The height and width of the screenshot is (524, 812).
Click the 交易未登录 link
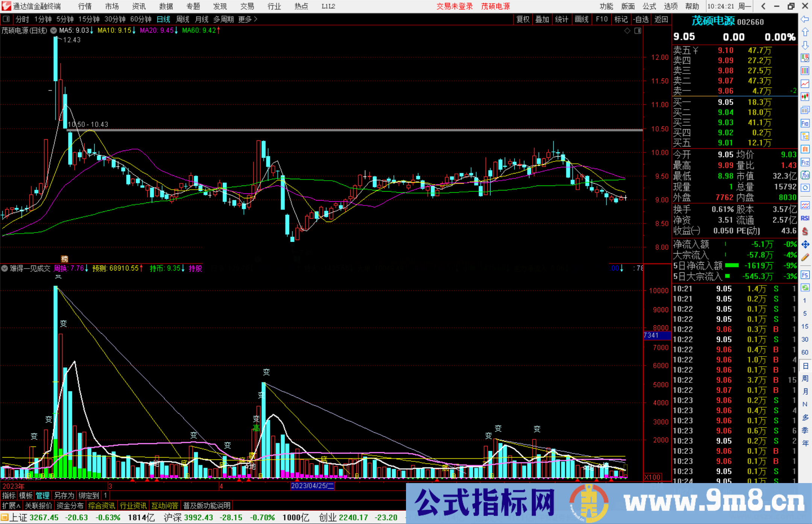(x=454, y=6)
